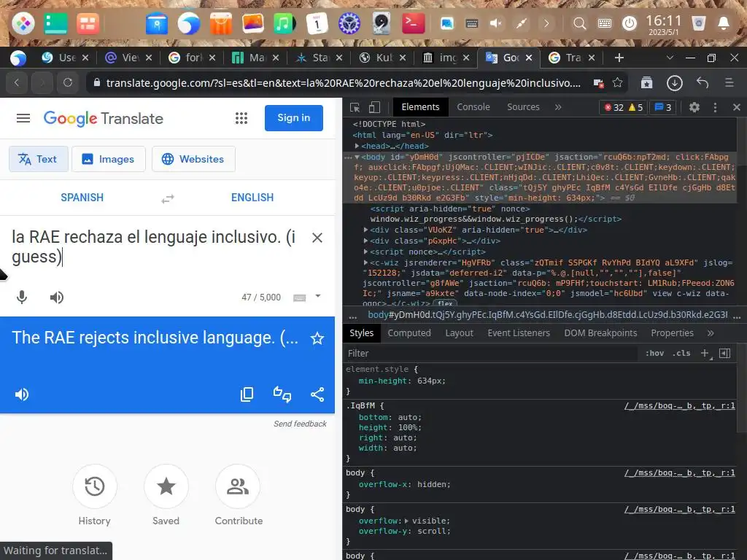Screen dimensions: 747x560
Task: Open the browser downloads button
Action: 674,83
